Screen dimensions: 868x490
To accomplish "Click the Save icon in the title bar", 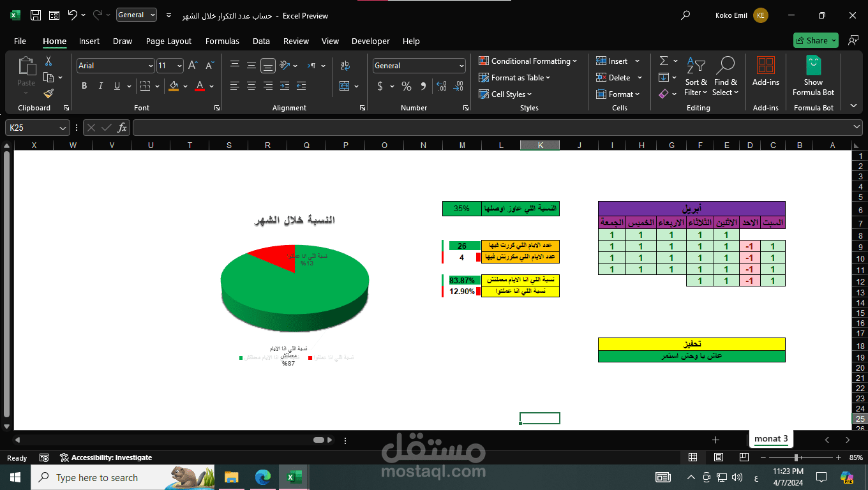I will (36, 15).
